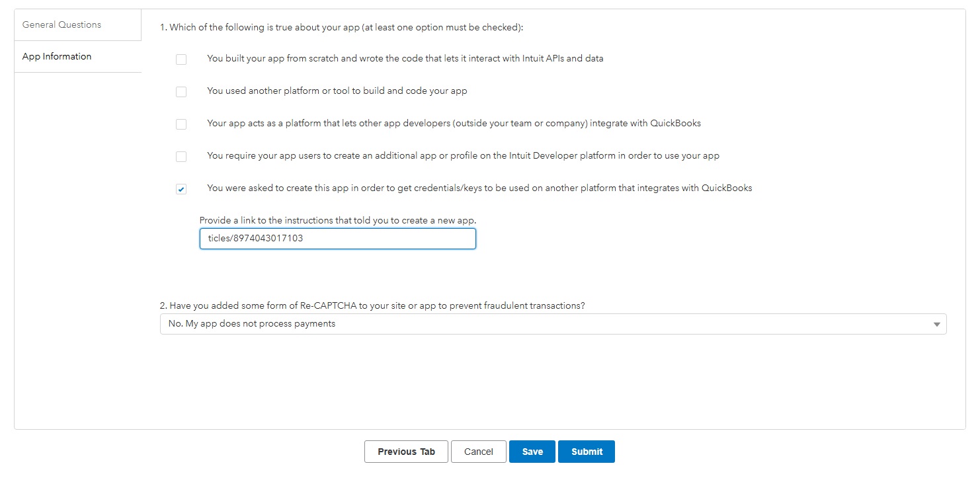Click label text 'You require your app users'
Screen dimensions: 980x480
click(x=463, y=156)
